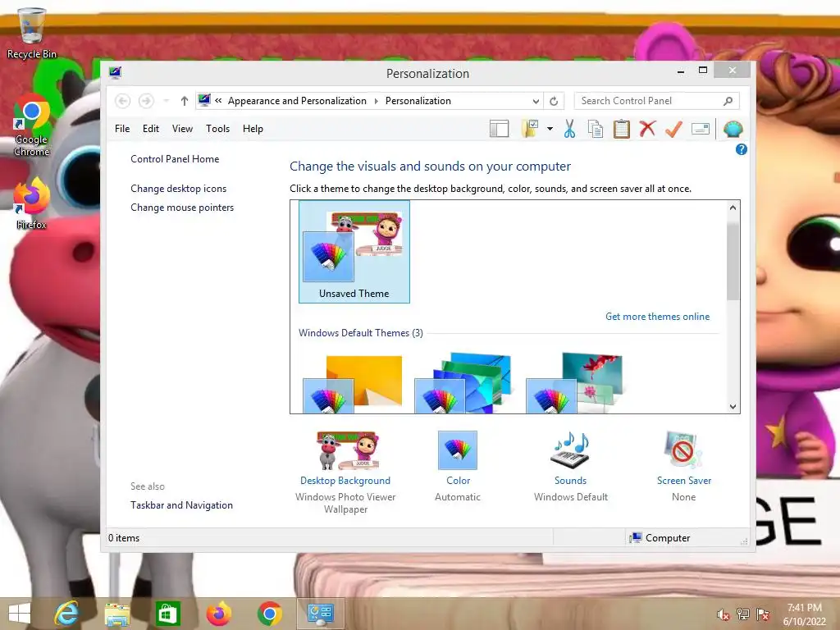Launch Firefox from the taskbar
The height and width of the screenshot is (630, 840).
(219, 614)
